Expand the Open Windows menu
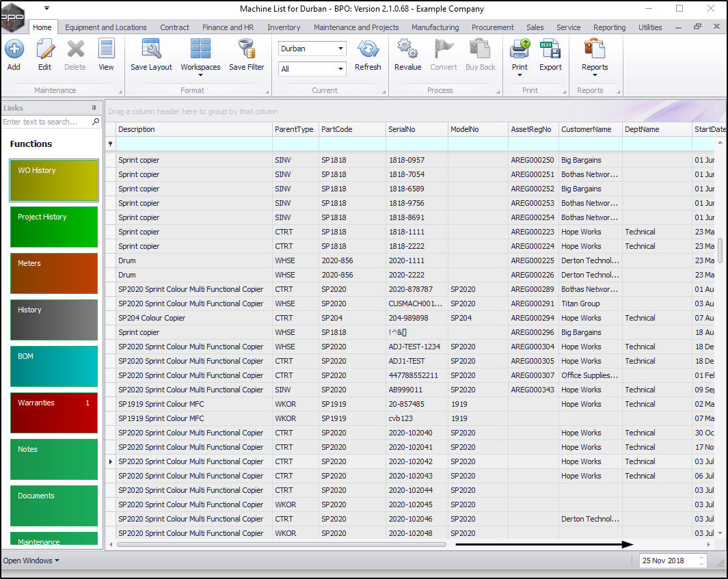Viewport: 728px width, 579px height. 31,561
